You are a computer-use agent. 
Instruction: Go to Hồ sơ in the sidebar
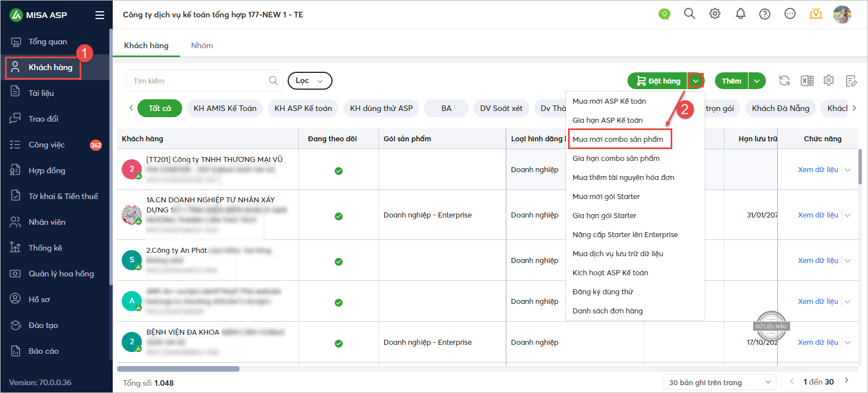click(39, 299)
